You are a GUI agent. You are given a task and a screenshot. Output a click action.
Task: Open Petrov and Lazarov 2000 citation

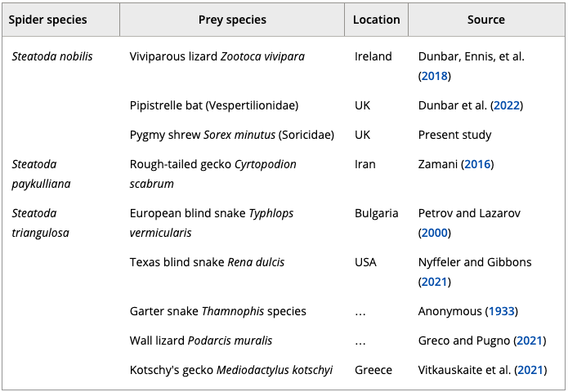click(435, 233)
